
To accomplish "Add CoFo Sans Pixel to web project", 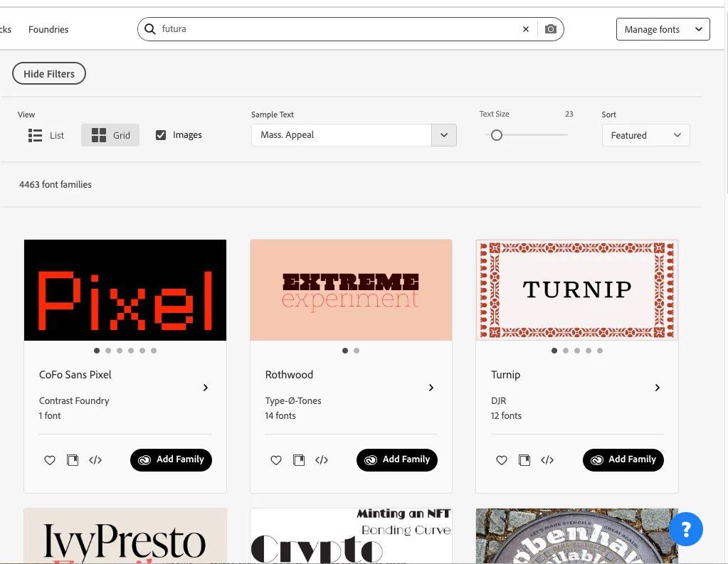I will 73,460.
